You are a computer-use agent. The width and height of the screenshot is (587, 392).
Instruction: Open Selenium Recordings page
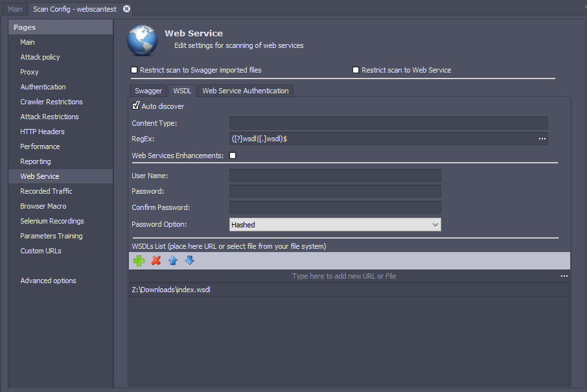[x=61, y=222]
